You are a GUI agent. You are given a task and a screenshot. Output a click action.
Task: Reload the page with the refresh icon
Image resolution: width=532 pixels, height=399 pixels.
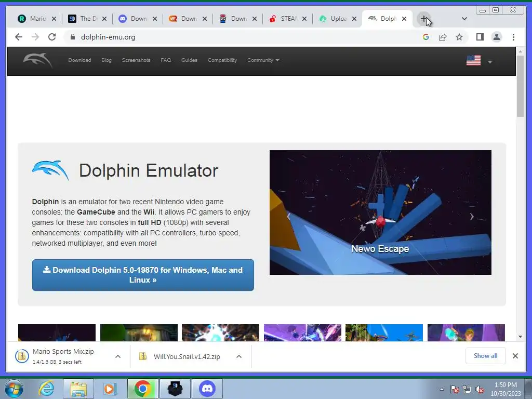(52, 37)
